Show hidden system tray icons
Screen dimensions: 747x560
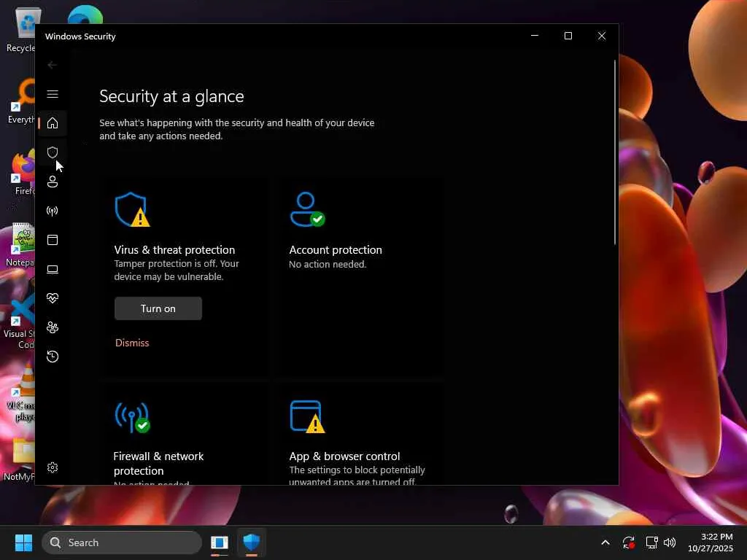point(605,542)
